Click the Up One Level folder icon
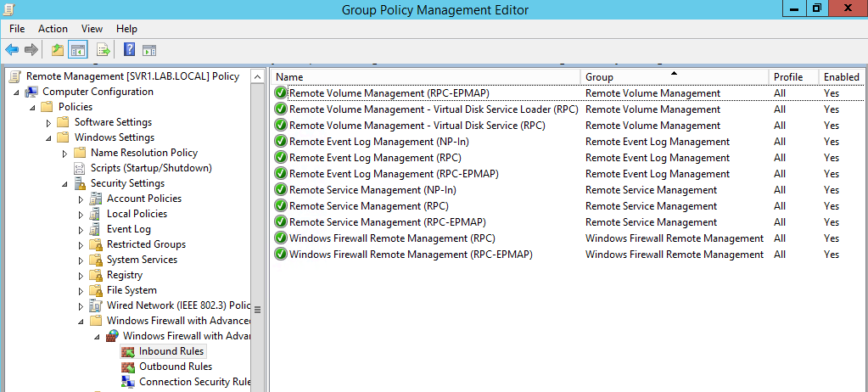Image resolution: width=868 pixels, height=392 pixels. click(x=58, y=50)
